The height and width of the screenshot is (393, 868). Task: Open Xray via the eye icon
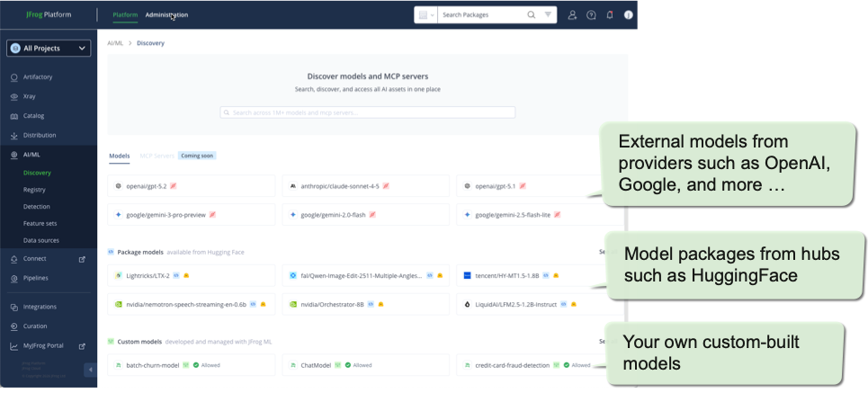click(14, 96)
